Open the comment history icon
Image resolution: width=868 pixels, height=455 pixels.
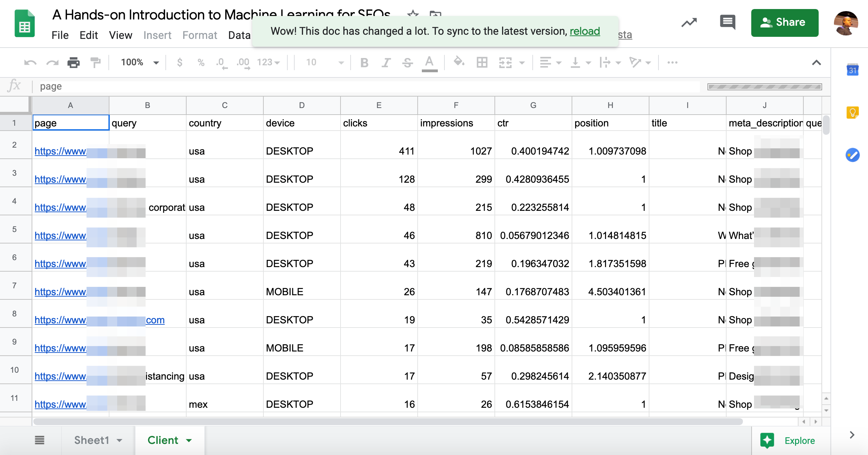[727, 23]
